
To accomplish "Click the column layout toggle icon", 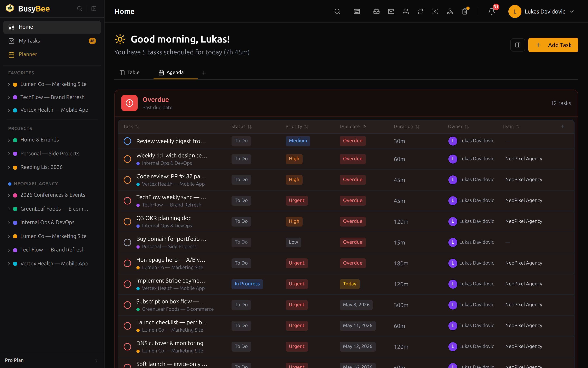I will (x=518, y=45).
